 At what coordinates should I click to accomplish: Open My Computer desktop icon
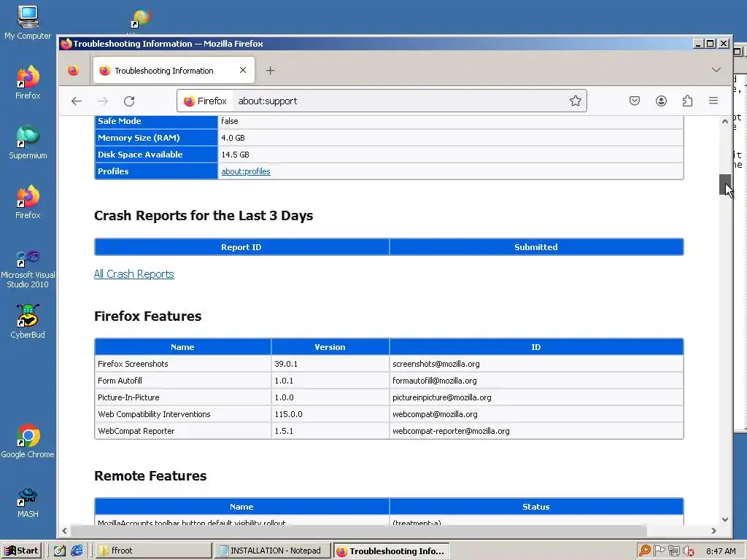[x=28, y=23]
